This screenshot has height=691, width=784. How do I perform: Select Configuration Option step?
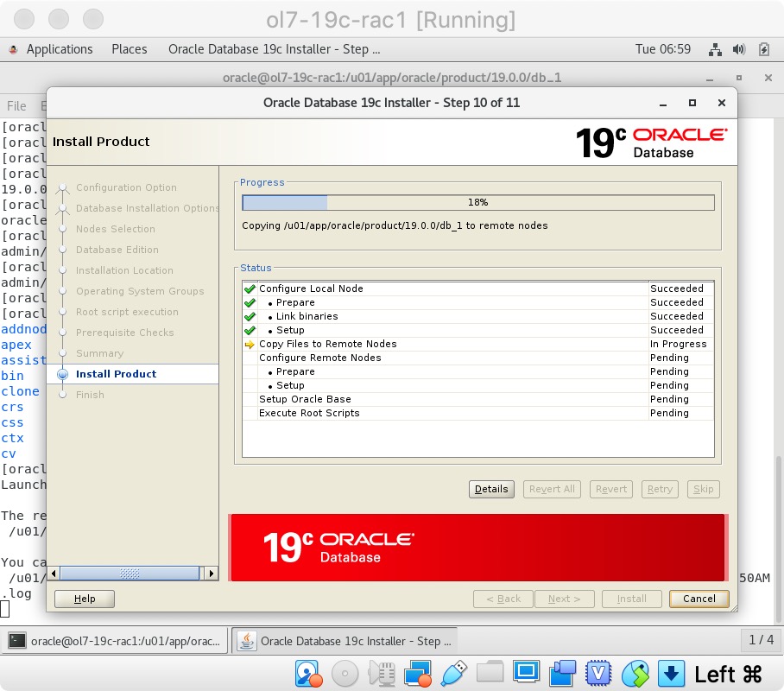pos(126,187)
